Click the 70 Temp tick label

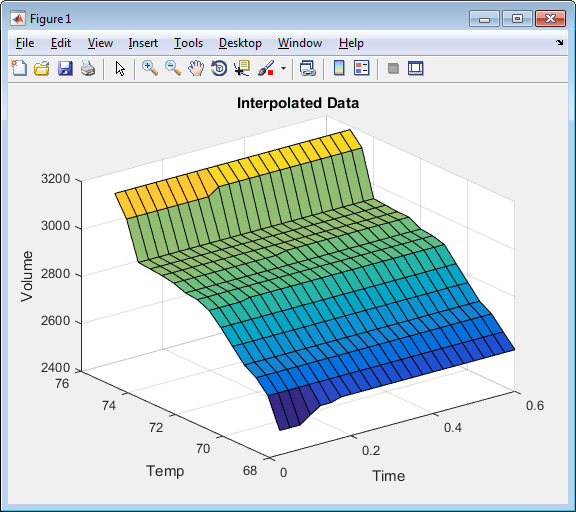click(x=203, y=448)
